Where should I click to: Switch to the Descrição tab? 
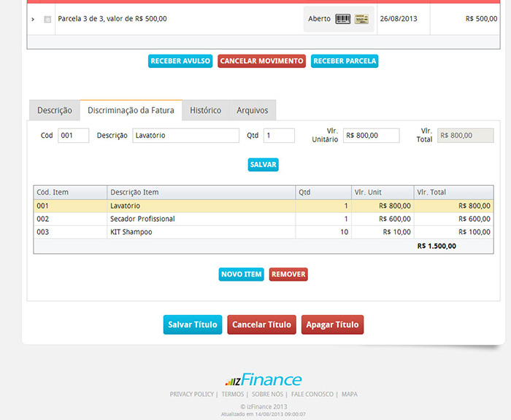[55, 110]
